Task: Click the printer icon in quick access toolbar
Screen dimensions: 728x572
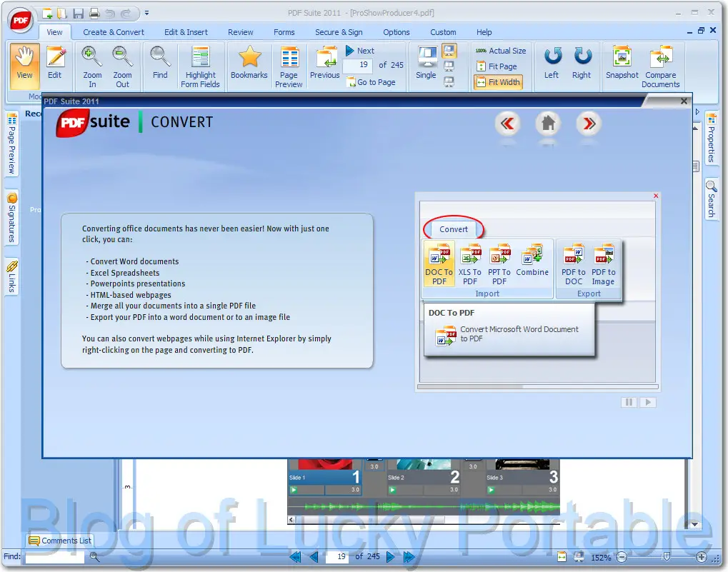Action: pyautogui.click(x=94, y=14)
